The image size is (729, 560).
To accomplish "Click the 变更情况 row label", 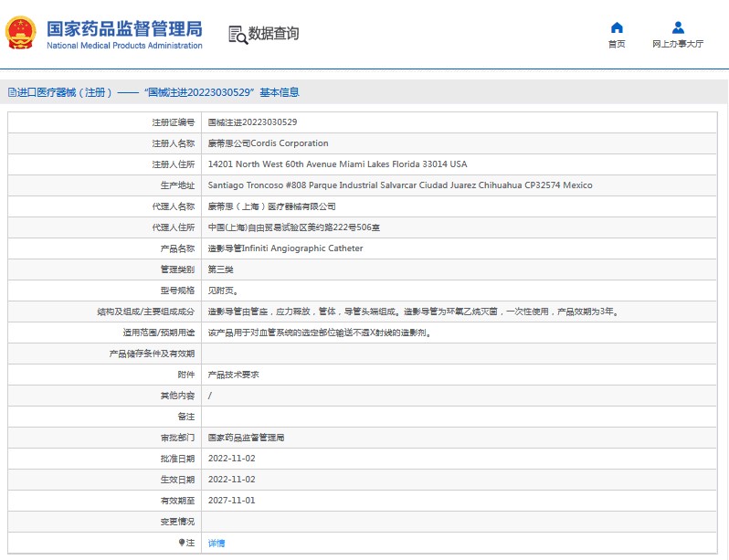I will coord(177,522).
